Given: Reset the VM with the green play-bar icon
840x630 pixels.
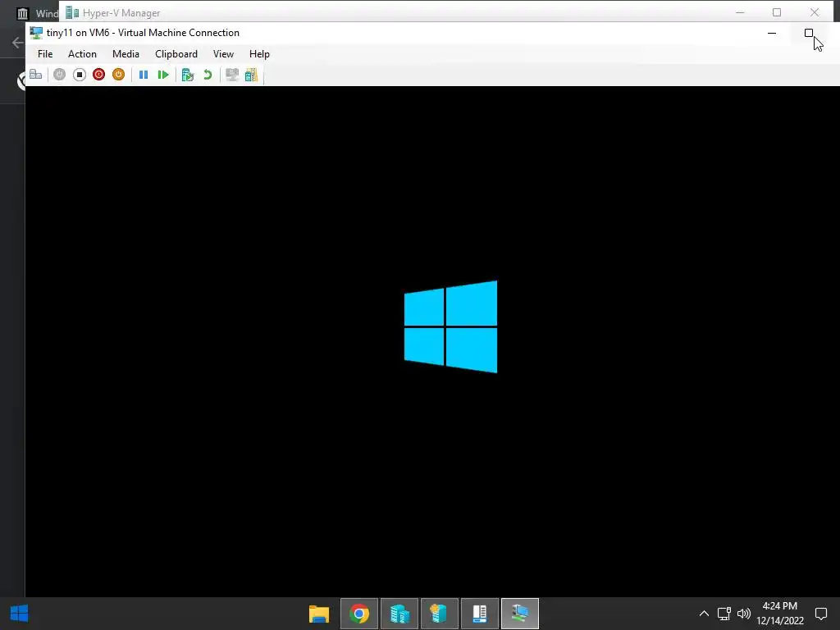Looking at the screenshot, I should coord(163,75).
